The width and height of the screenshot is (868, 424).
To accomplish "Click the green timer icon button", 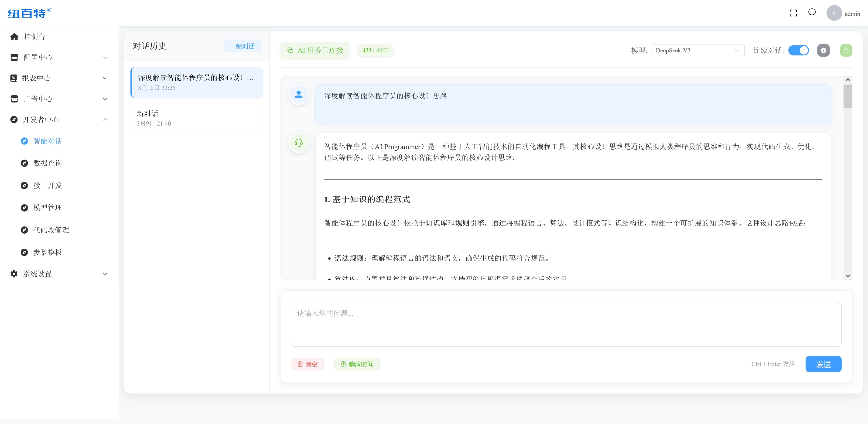I will (x=846, y=50).
